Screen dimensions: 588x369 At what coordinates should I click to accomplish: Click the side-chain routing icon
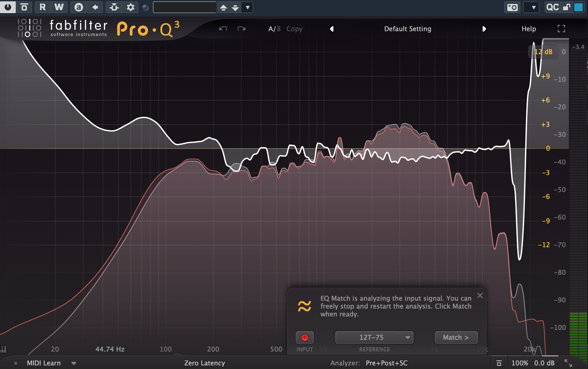tap(114, 7)
